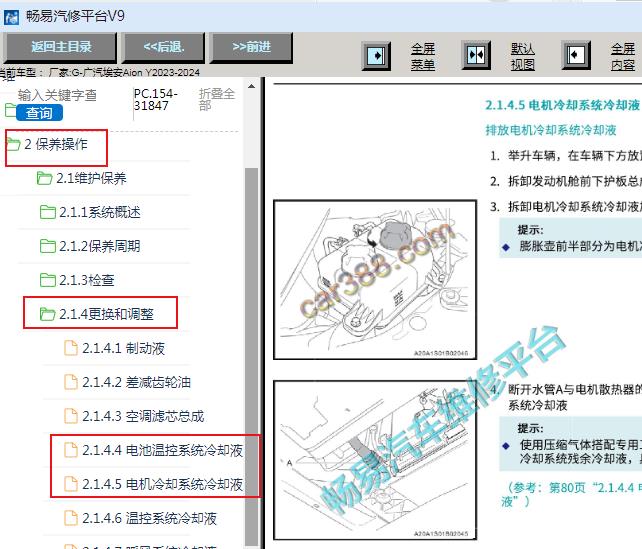Image resolution: width=642 pixels, height=549 pixels.
Task: Click folder icon next to 2.1.3检查
Action: [47, 280]
